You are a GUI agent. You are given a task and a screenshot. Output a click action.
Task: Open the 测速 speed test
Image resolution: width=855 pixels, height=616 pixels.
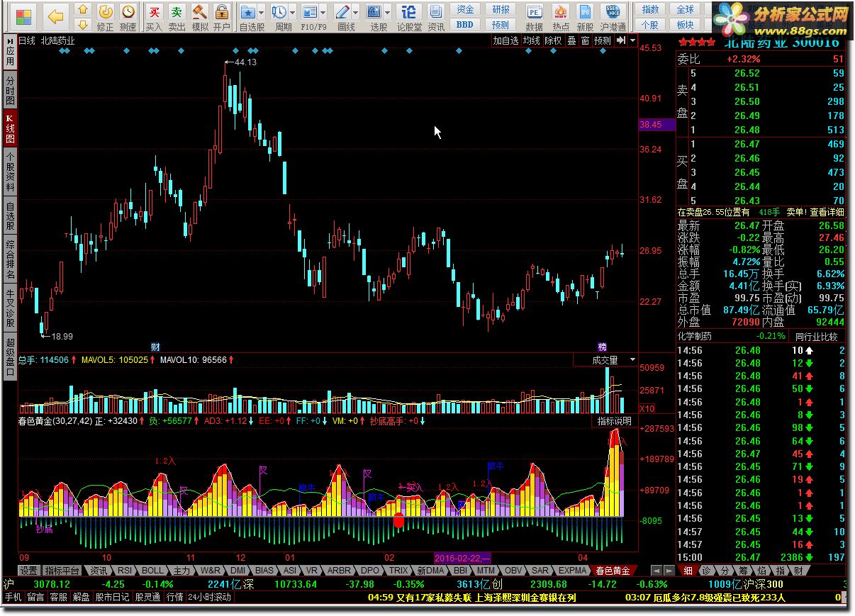tap(128, 17)
